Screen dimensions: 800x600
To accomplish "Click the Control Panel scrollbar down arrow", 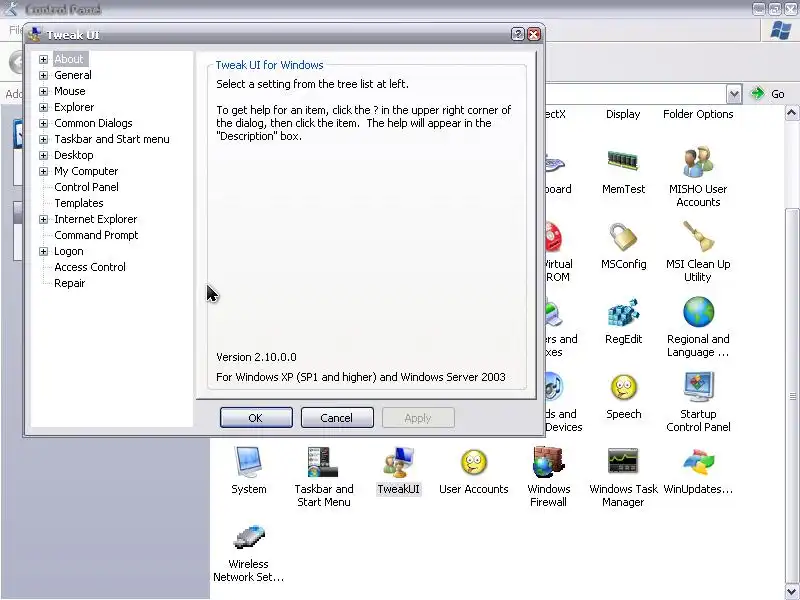I will tap(792, 591).
